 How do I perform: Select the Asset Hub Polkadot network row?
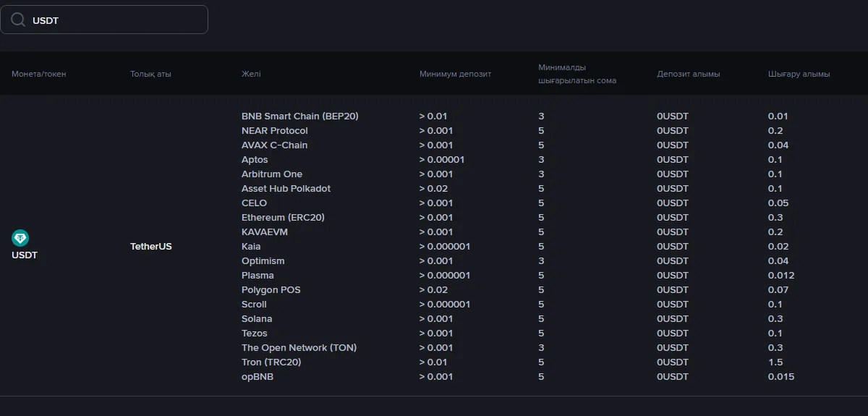coord(286,188)
